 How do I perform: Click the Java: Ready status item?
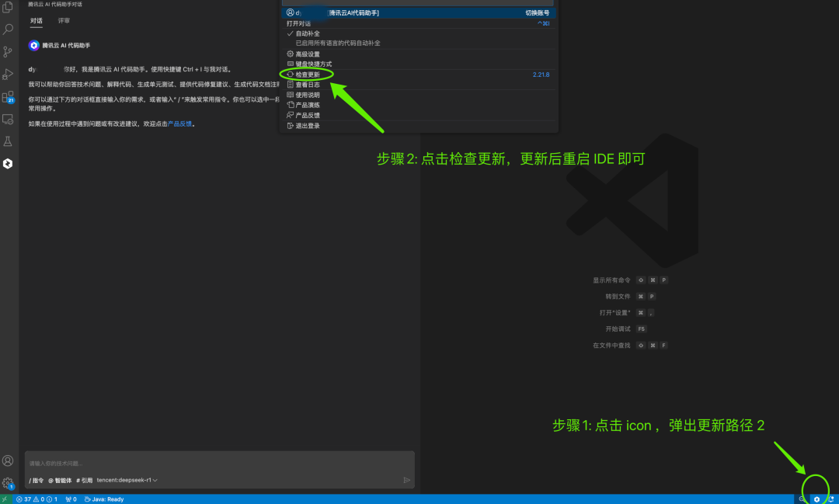(104, 499)
